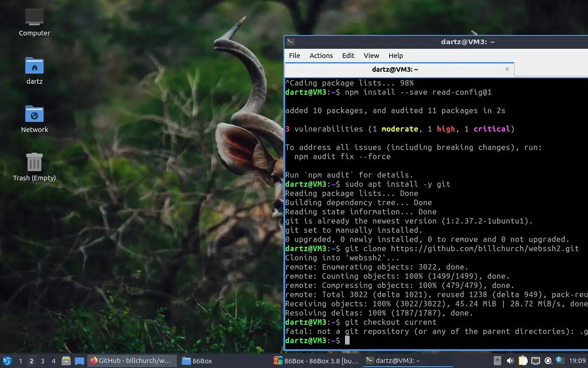Select the dartz@VM3: ~ terminal tab
Image resolution: width=588 pixels, height=368 pixels.
[399, 69]
